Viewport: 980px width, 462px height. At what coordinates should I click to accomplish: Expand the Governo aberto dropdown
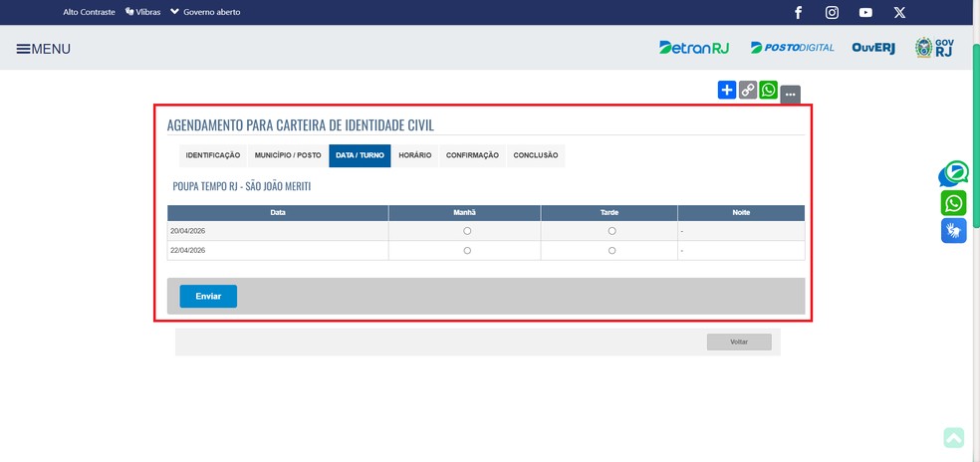(x=205, y=12)
